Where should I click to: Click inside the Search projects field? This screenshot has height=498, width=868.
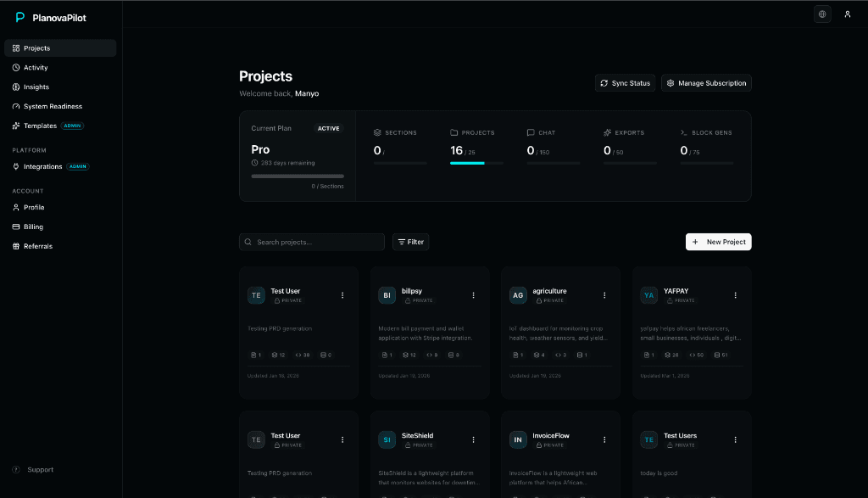tap(311, 242)
